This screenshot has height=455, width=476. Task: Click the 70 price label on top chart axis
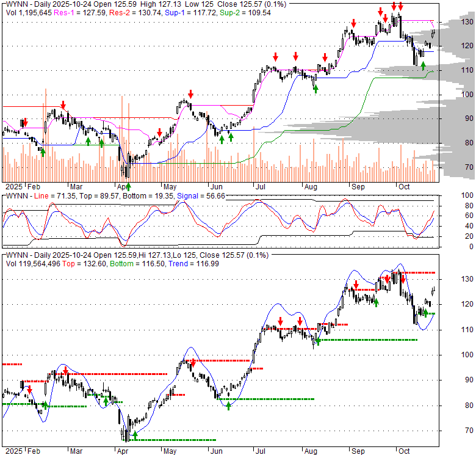469,167
